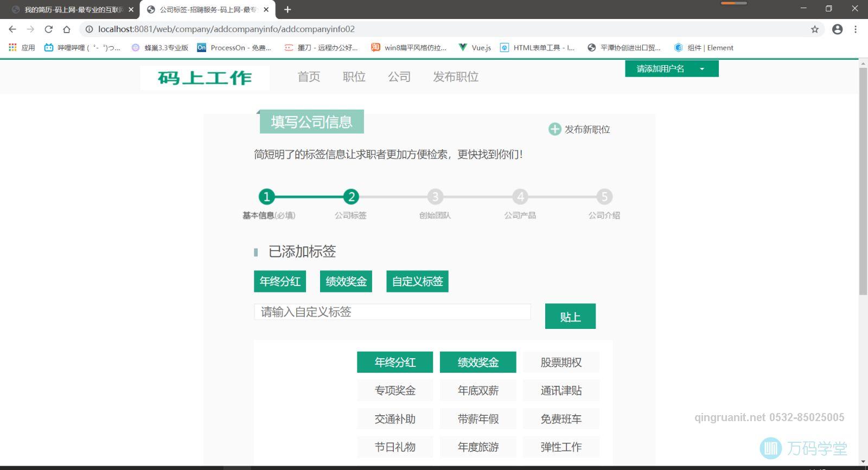
Task: Go to 首页 in the navigation
Action: point(309,77)
